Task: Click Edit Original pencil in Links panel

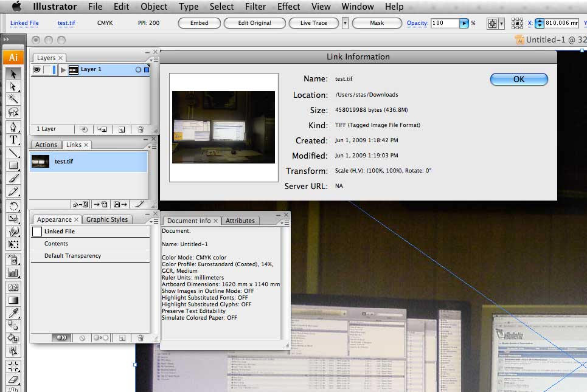Action: [x=138, y=204]
